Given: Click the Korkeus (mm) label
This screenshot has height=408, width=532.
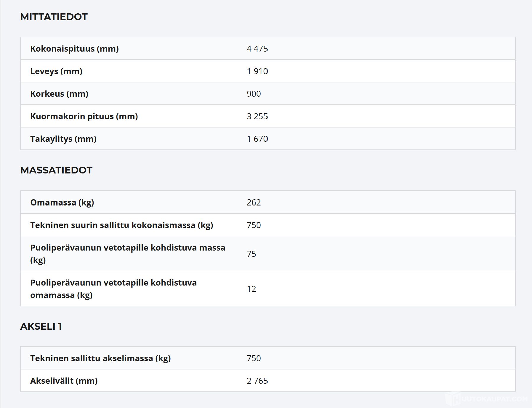Looking at the screenshot, I should pos(59,94).
